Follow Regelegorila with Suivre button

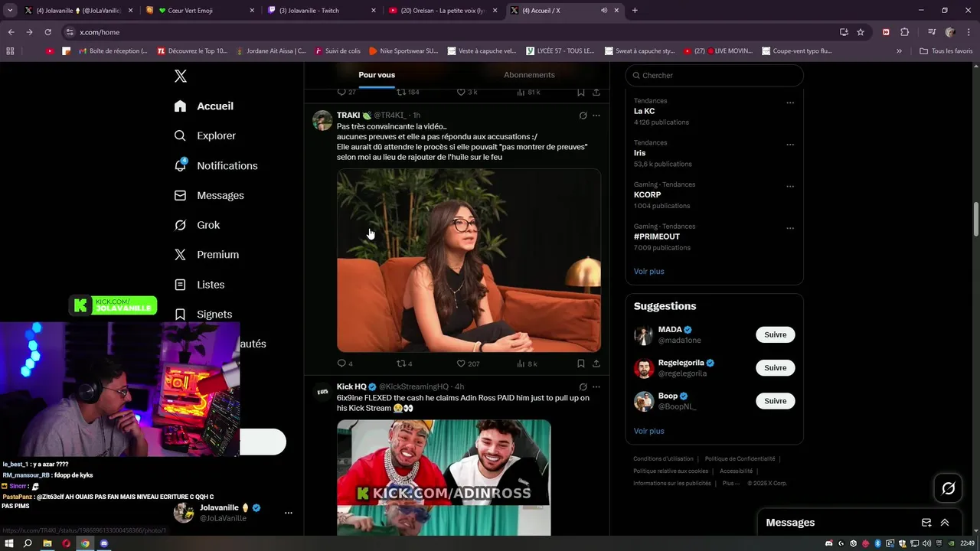click(x=775, y=368)
